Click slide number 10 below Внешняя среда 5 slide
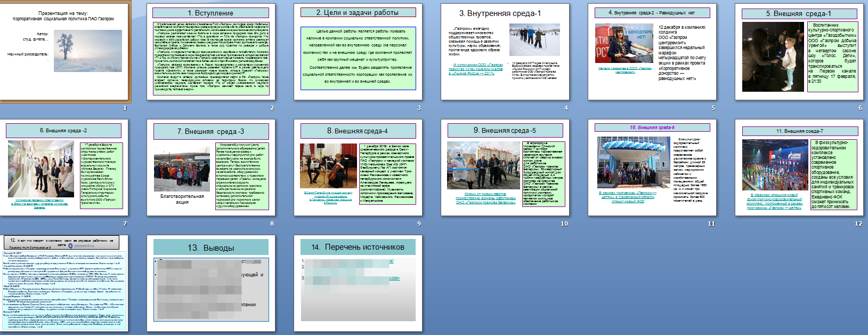868x335 pixels. click(564, 224)
